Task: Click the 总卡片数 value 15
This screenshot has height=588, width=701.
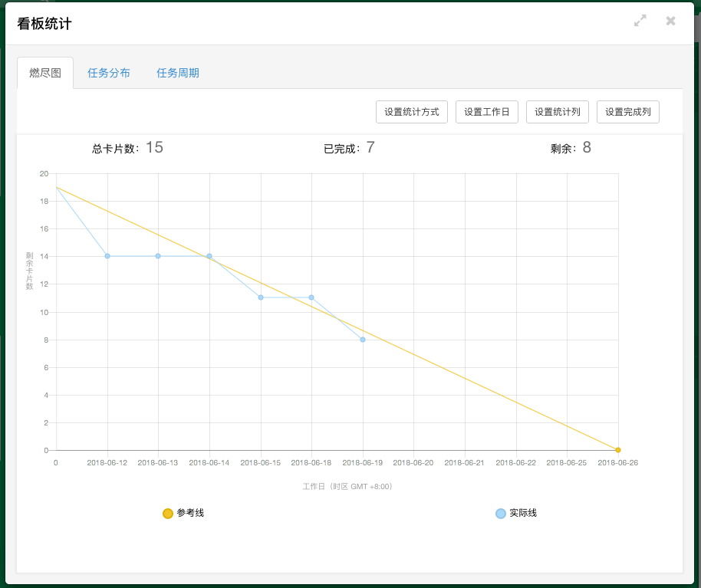Action: [x=154, y=147]
